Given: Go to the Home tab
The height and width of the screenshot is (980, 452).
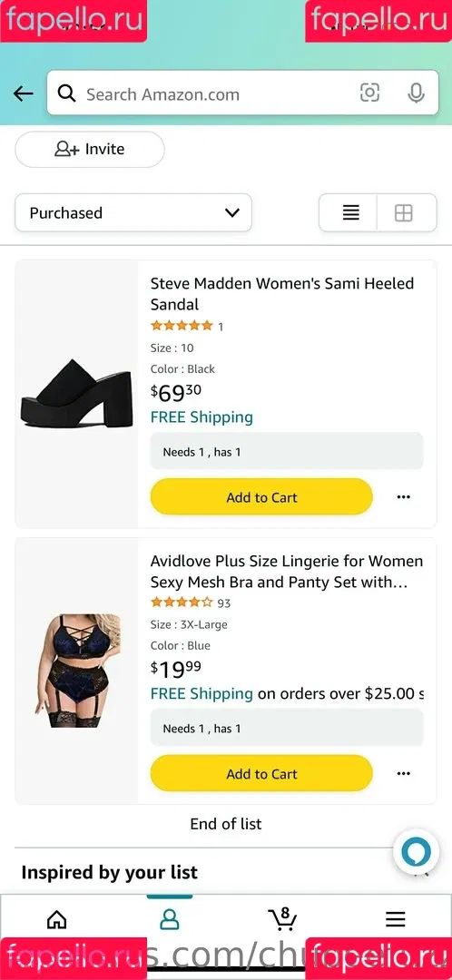Looking at the screenshot, I should [x=56, y=918].
